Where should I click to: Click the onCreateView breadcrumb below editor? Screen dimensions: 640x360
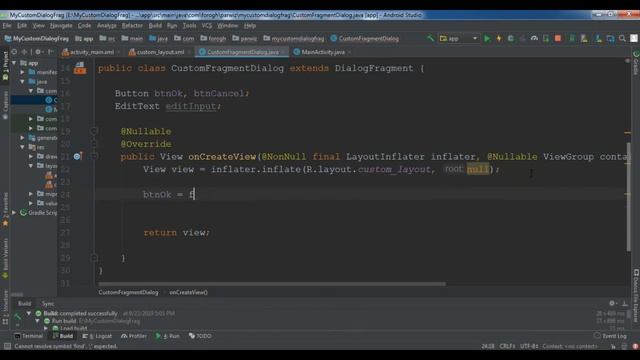click(x=188, y=292)
